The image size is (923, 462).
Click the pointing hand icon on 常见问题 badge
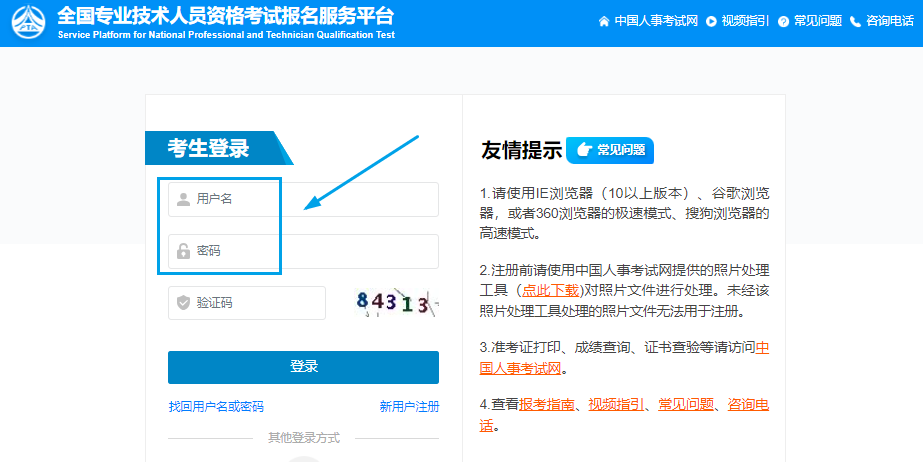584,150
